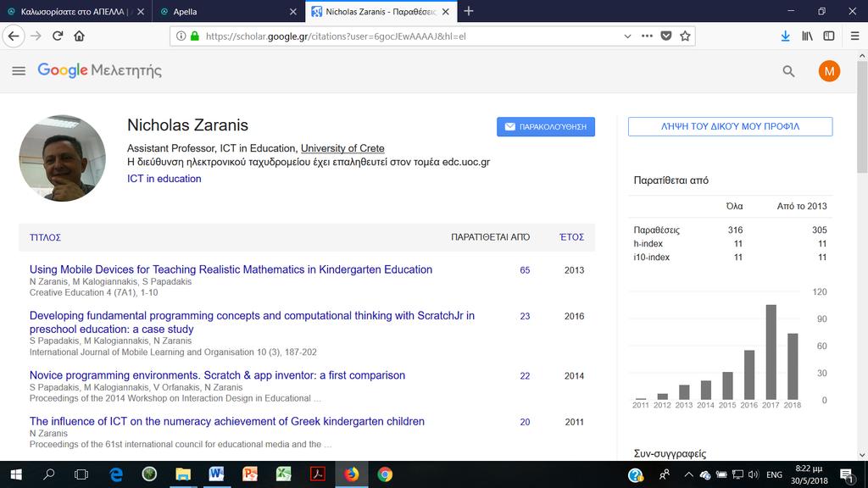
Task: Go back to the previous page
Action: 14,36
